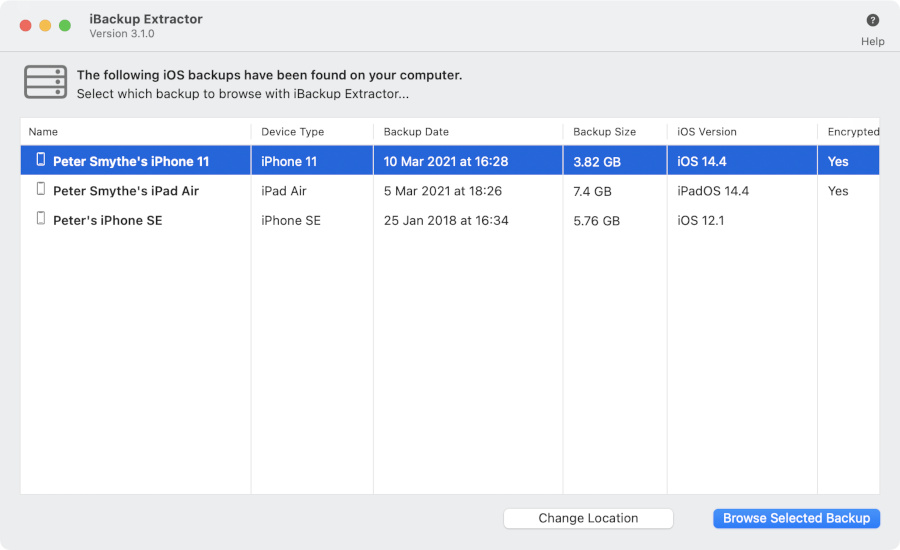Viewport: 900px width, 550px height.
Task: Close the window with the red button
Action: pyautogui.click(x=25, y=25)
